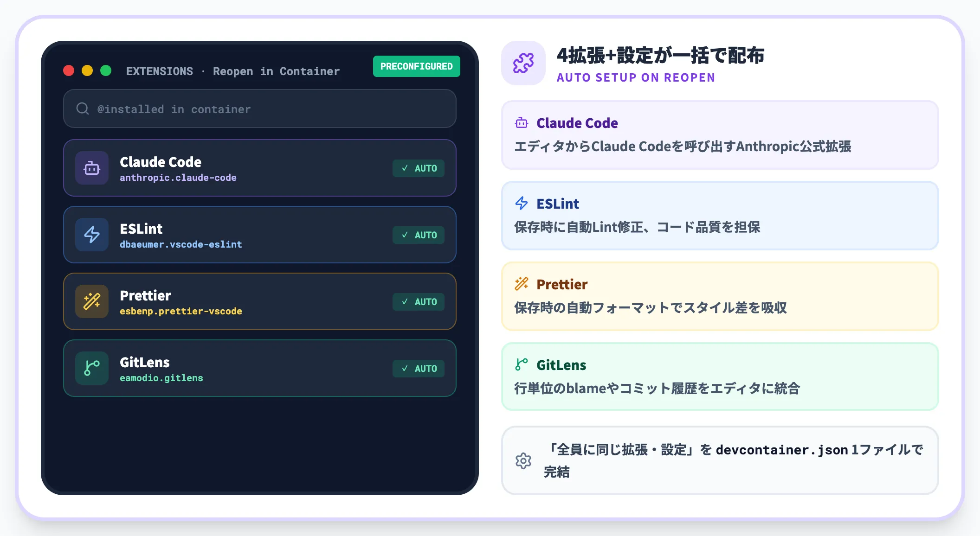Click the GitLens branch icon in extensions list
The width and height of the screenshot is (980, 536).
pyautogui.click(x=92, y=368)
